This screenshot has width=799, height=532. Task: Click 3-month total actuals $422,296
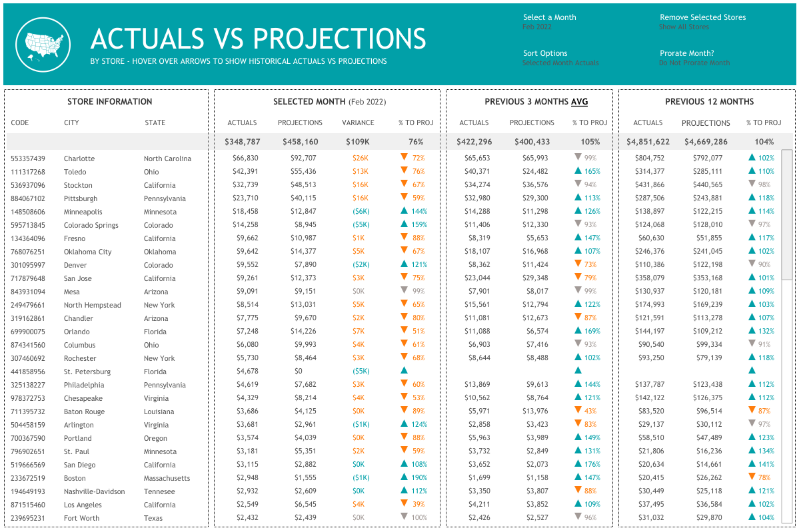coord(474,142)
